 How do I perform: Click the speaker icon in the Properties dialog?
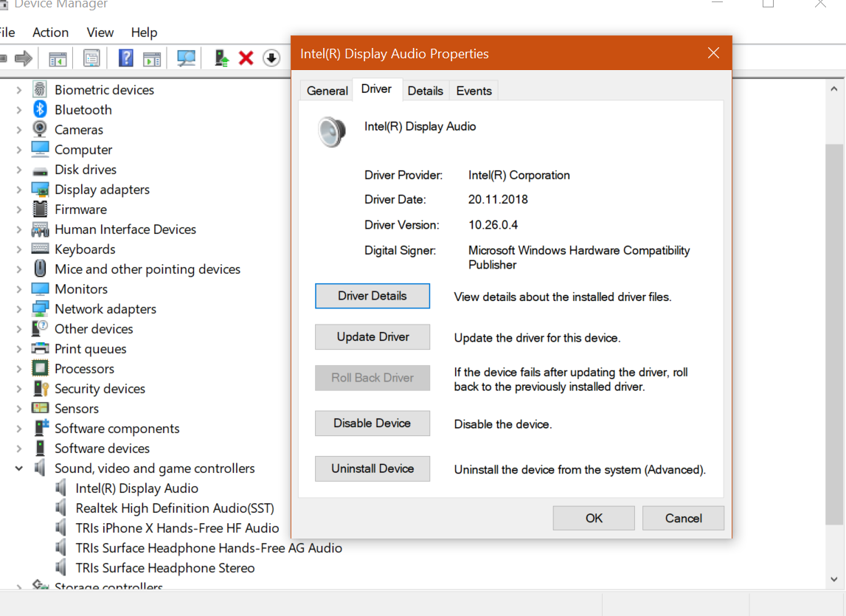[331, 132]
